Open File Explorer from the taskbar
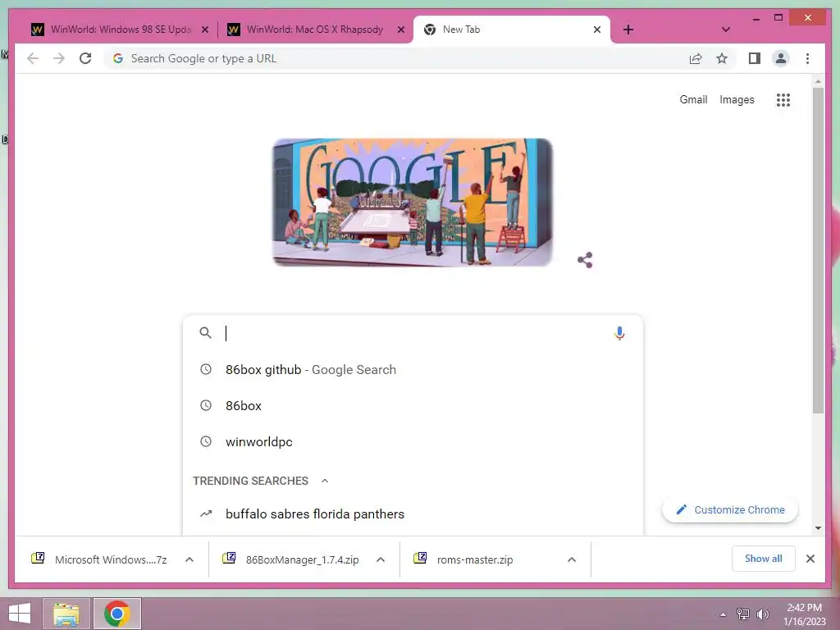The height and width of the screenshot is (630, 840). 66,614
